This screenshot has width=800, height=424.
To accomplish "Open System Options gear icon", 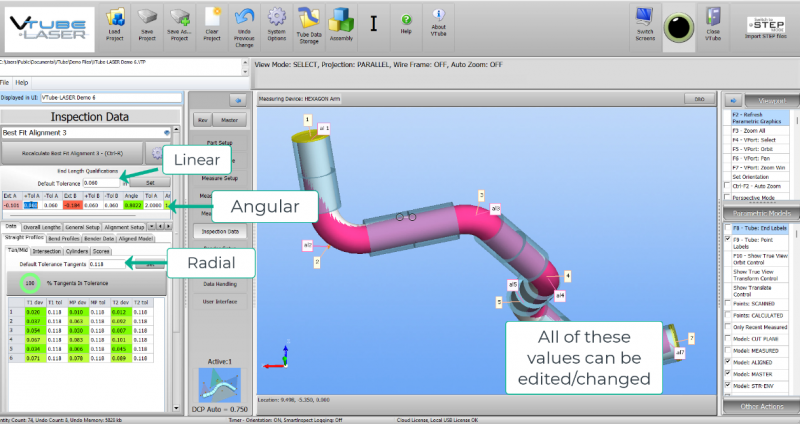I will (277, 26).
